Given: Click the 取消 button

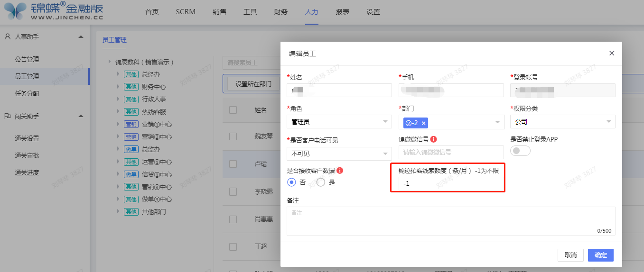Looking at the screenshot, I should (571, 255).
